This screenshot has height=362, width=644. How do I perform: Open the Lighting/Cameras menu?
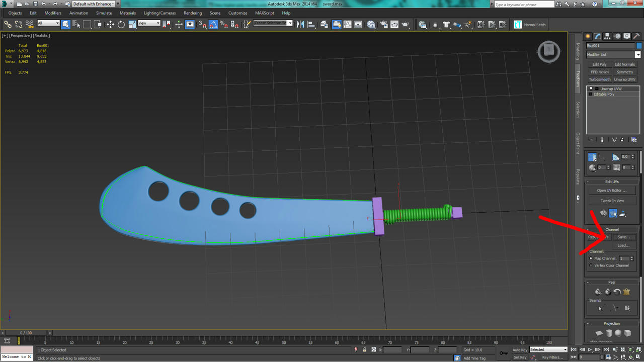[x=160, y=13]
